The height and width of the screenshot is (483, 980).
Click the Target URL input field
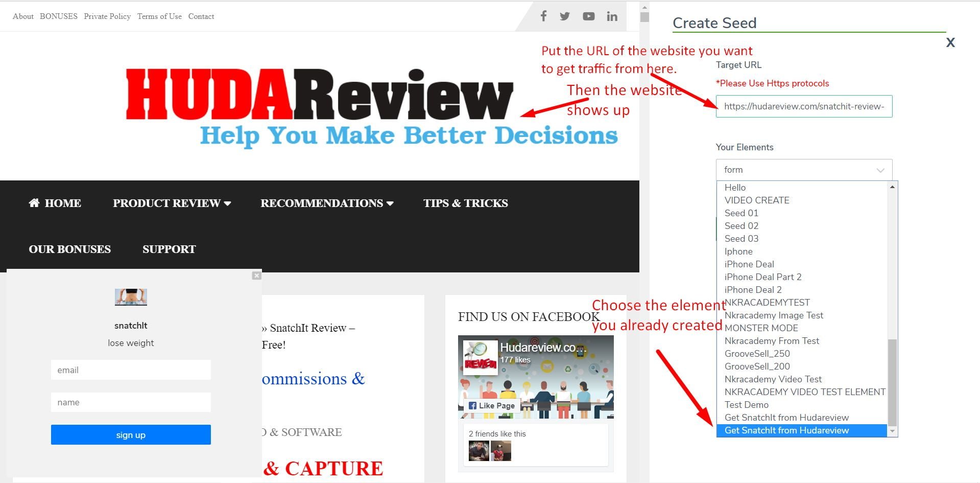(804, 106)
